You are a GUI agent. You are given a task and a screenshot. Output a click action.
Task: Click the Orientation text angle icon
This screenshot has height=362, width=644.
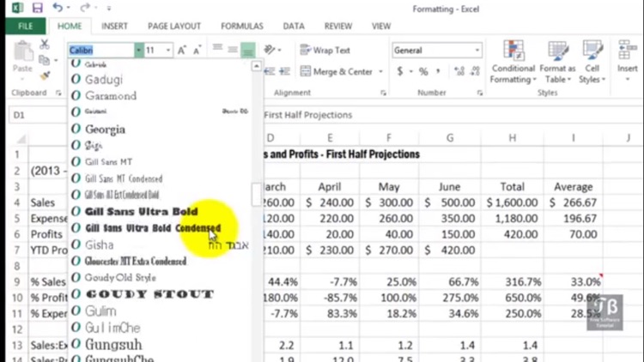pos(270,50)
